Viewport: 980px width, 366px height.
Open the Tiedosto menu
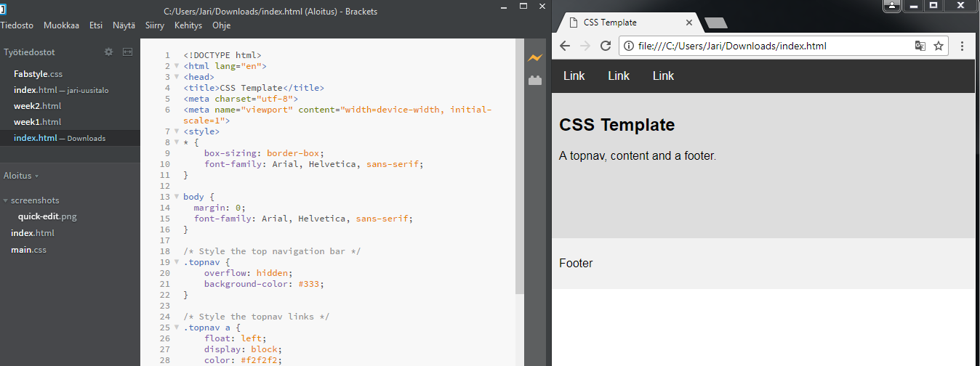pyautogui.click(x=17, y=25)
